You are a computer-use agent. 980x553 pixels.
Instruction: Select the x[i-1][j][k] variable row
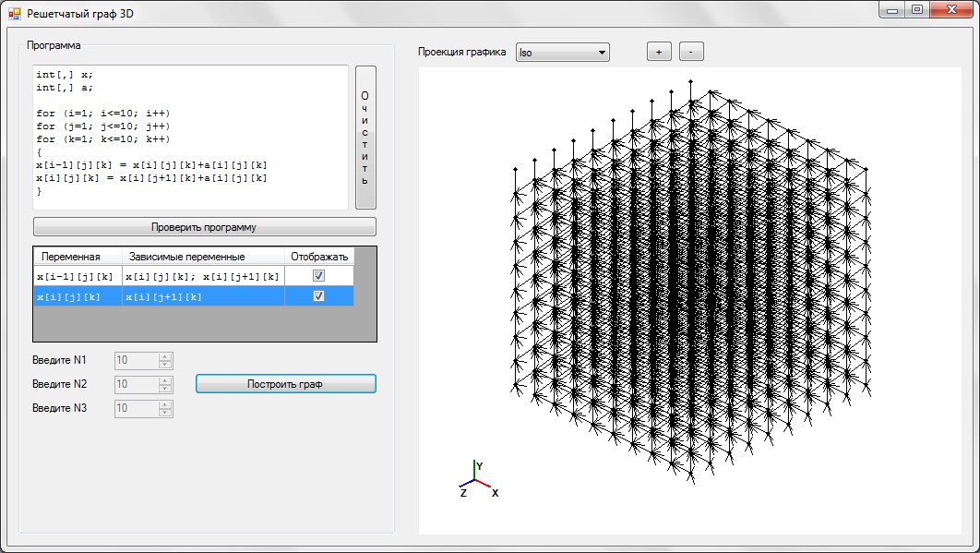pos(77,276)
